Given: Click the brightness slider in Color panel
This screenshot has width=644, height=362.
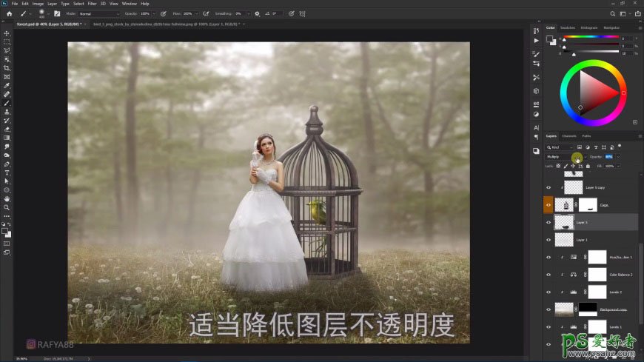Looking at the screenshot, I should coord(591,52).
